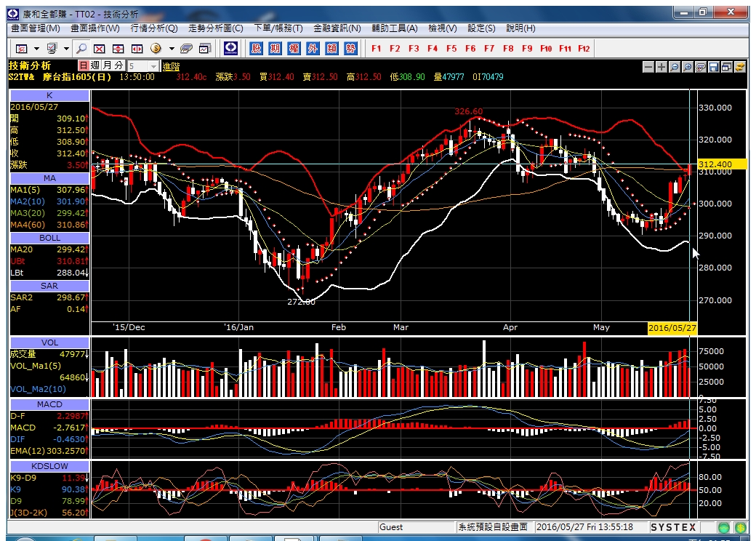756x541 pixels.
Task: Zoom out the chart with magnifier minus
Action: pos(675,67)
